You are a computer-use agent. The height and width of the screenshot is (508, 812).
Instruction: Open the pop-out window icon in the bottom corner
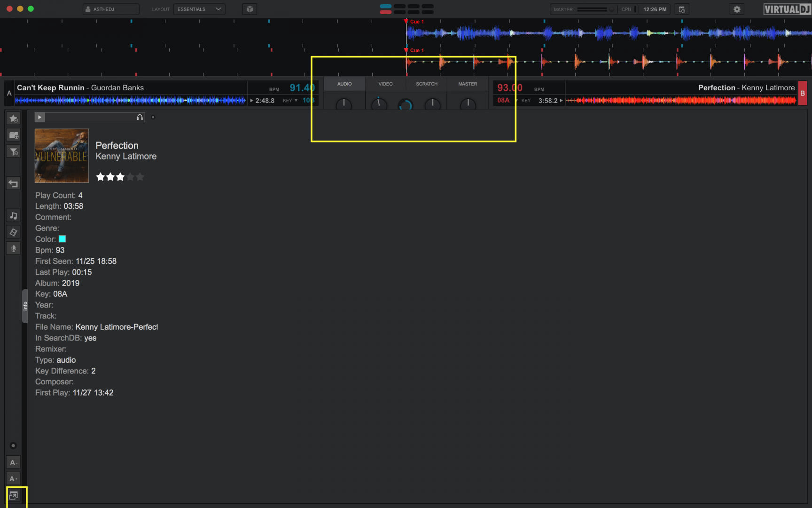(14, 495)
